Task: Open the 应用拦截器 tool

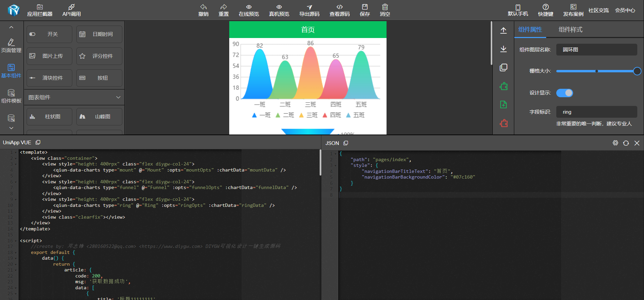Action: 40,10
